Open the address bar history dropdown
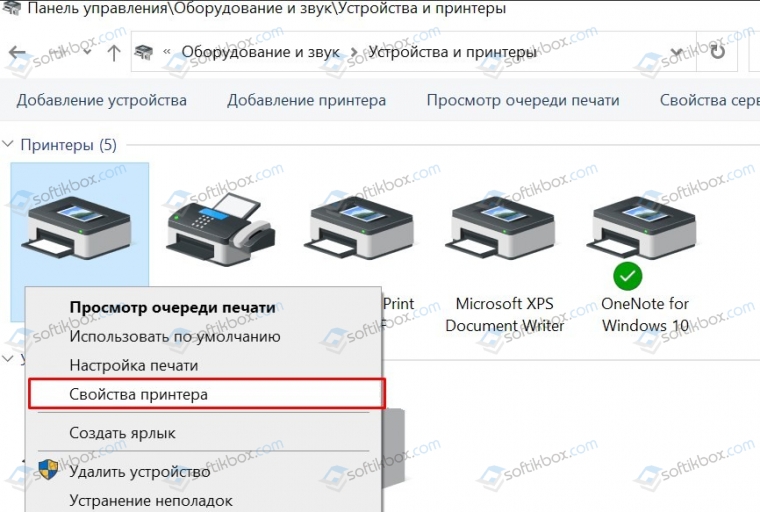760x512 pixels. (x=677, y=52)
